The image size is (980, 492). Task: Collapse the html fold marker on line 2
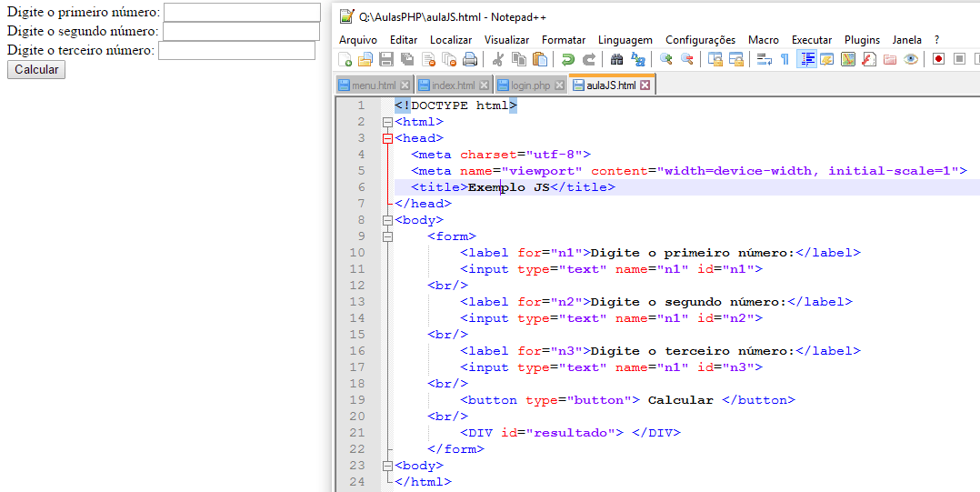point(387,122)
